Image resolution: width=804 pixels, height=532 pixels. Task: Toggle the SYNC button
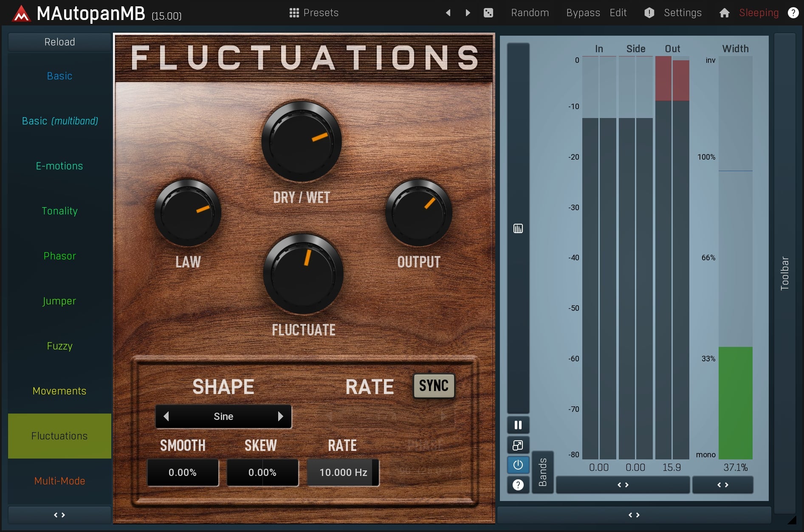click(x=434, y=386)
